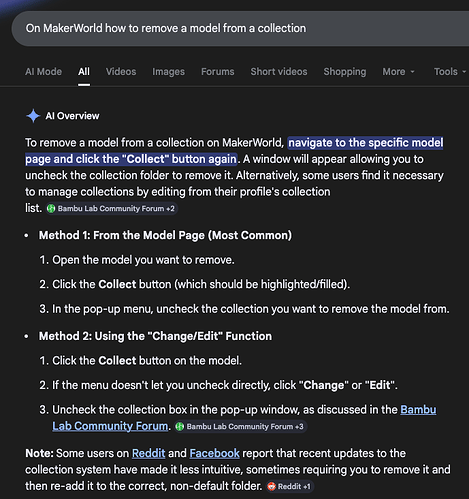
Task: Expand the Tools dropdown
Action: [450, 72]
